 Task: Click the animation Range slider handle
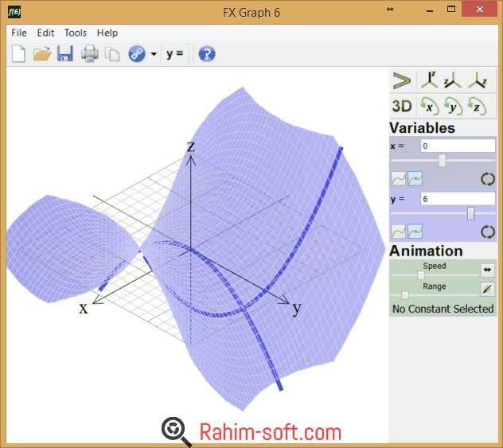(x=405, y=295)
